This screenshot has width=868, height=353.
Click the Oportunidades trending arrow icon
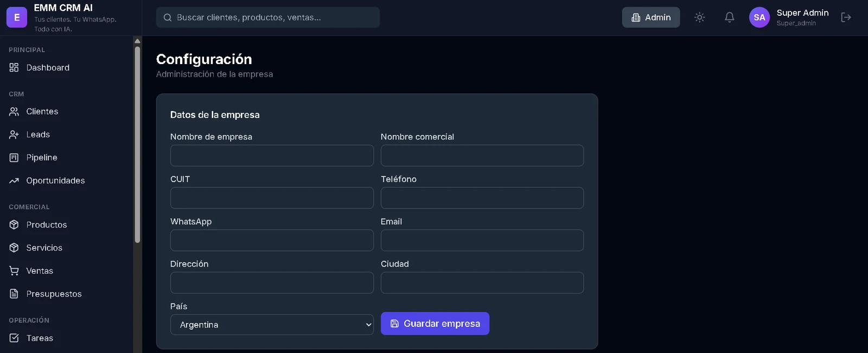pos(14,180)
